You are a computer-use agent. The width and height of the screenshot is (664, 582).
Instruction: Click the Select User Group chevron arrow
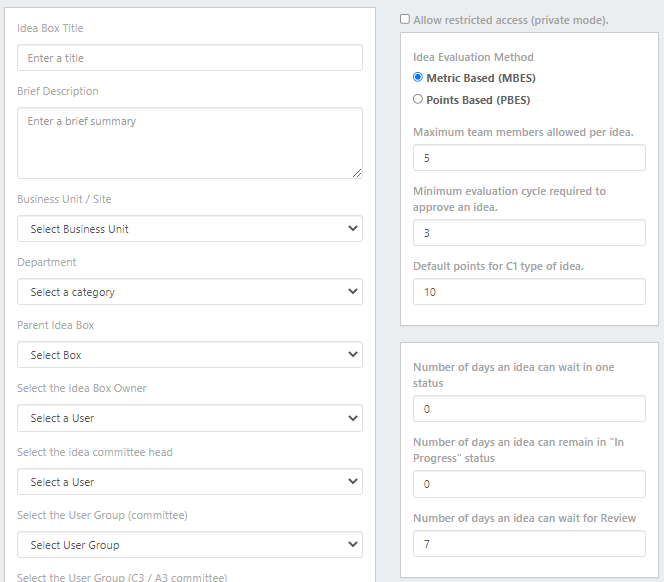[352, 544]
